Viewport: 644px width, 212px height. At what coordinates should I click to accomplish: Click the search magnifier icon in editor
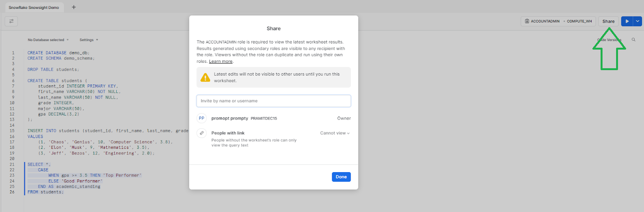634,40
